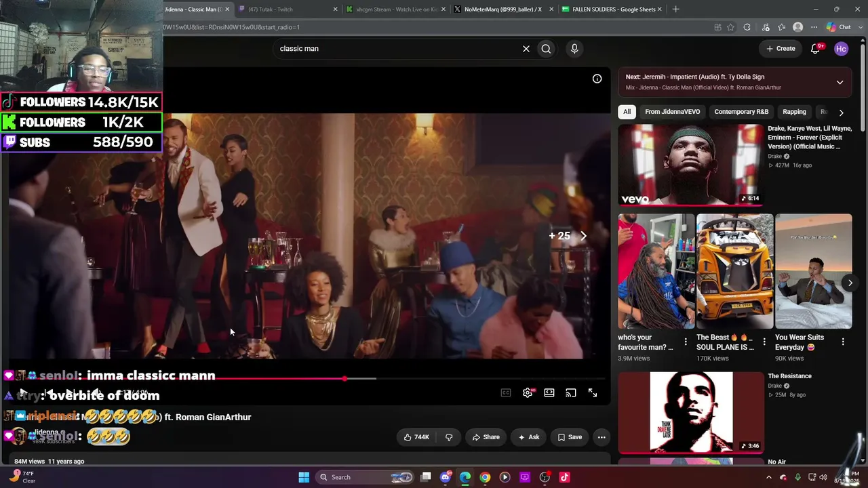
Task: Open 'The Beast SOUL PLANE' short thumbnail
Action: [x=734, y=271]
